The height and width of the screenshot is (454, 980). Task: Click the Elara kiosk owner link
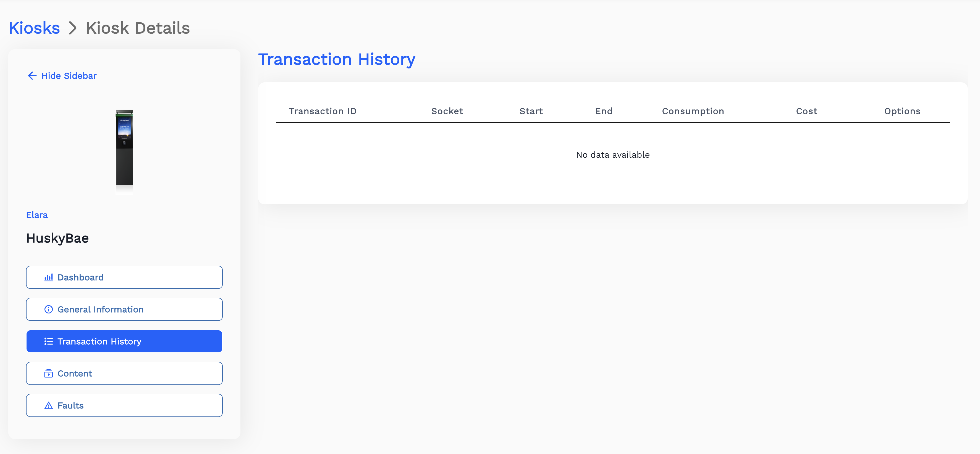[37, 215]
